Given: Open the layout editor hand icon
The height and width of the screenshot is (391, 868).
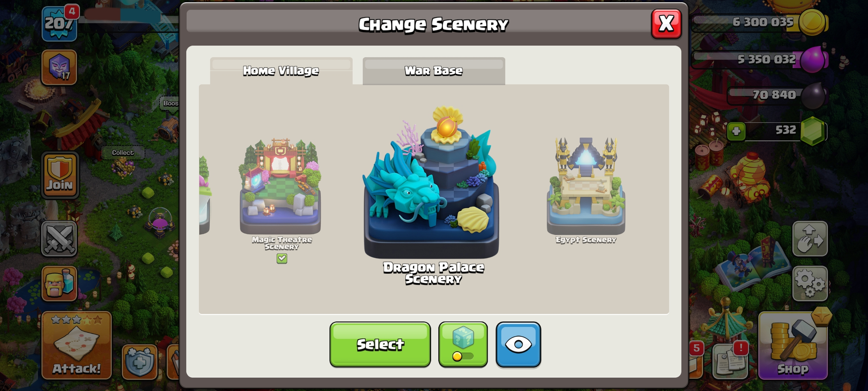Looking at the screenshot, I should click(810, 239).
